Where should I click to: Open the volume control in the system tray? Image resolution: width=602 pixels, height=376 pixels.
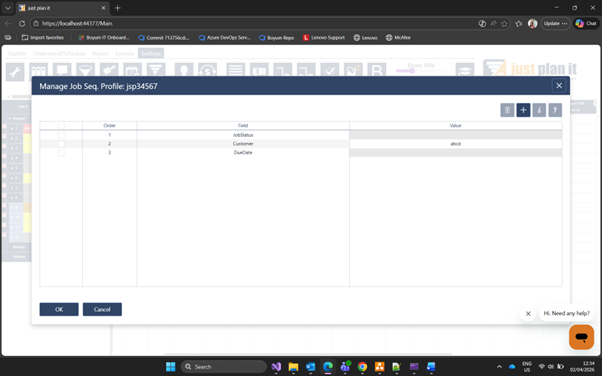(551, 367)
